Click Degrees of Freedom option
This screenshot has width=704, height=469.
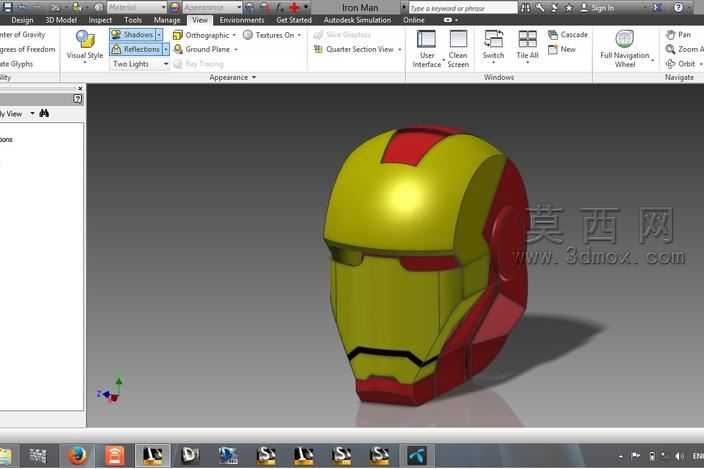point(27,49)
